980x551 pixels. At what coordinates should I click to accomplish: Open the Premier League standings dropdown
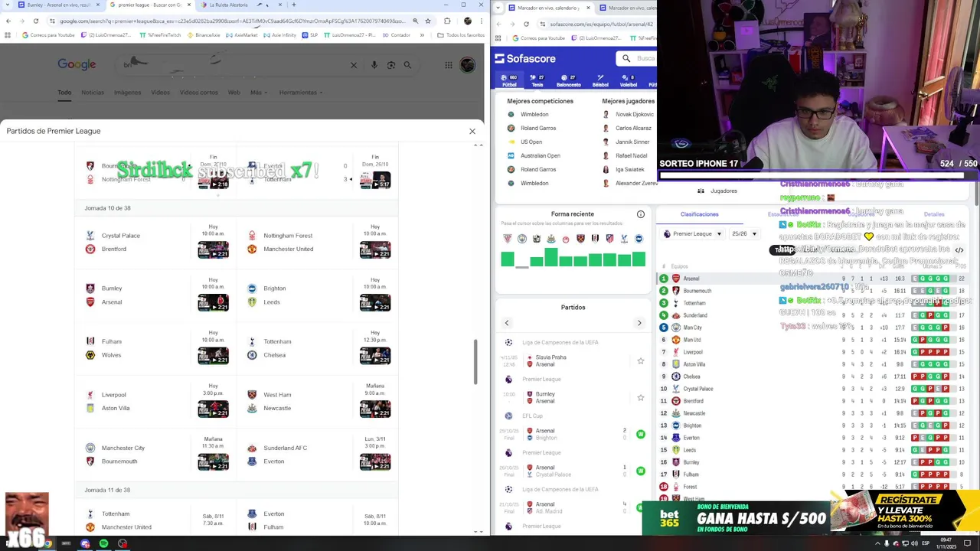tap(692, 234)
